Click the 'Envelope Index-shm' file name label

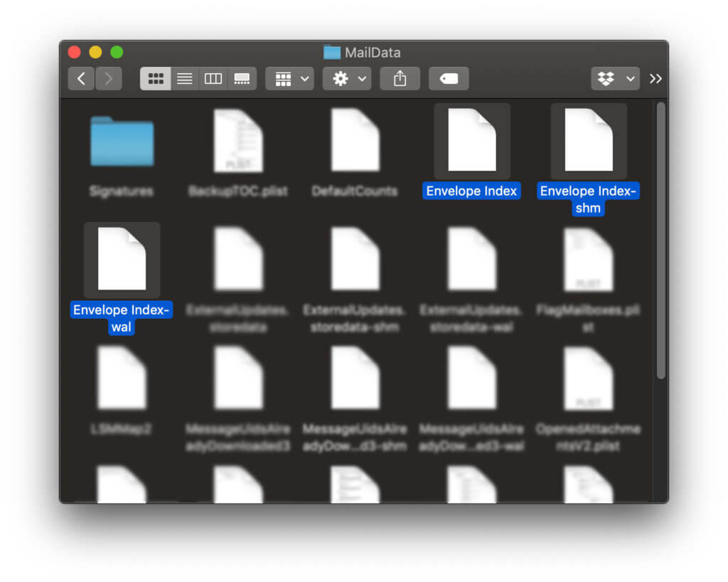click(588, 199)
